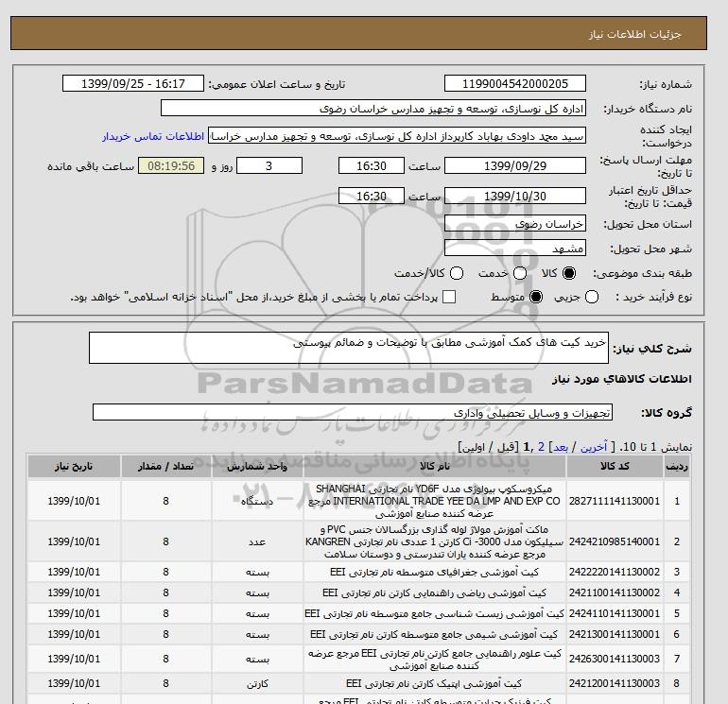The image size is (728, 704).
Task: Click item code 2424110141130001
Action: point(615,613)
